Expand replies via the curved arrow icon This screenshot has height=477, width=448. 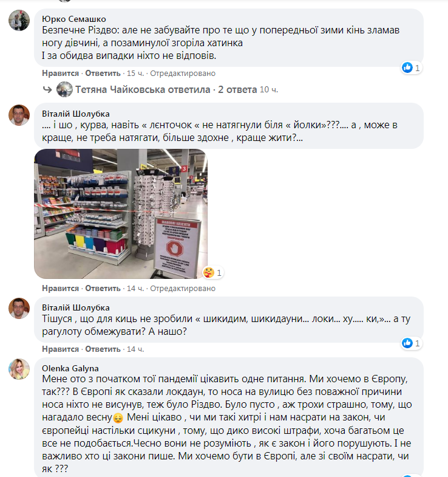click(47, 89)
